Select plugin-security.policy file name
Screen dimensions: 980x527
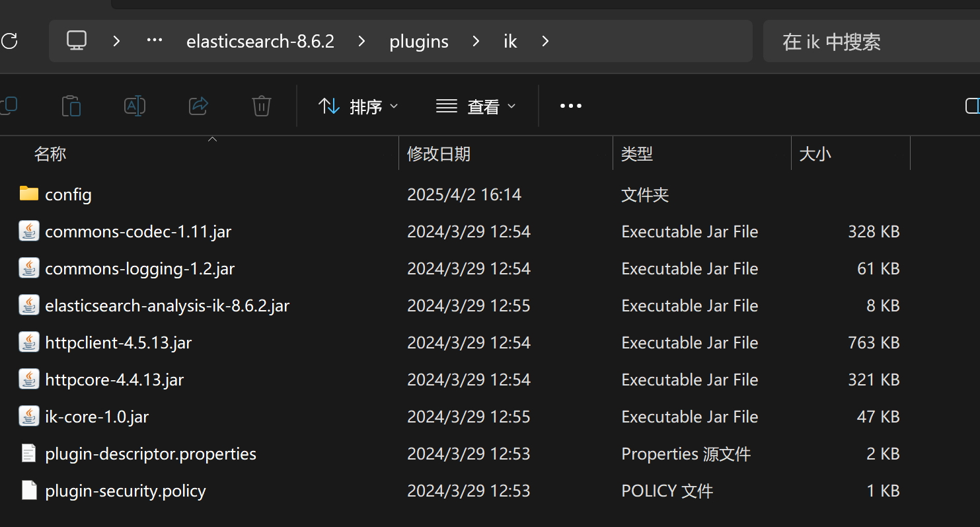pyautogui.click(x=126, y=491)
